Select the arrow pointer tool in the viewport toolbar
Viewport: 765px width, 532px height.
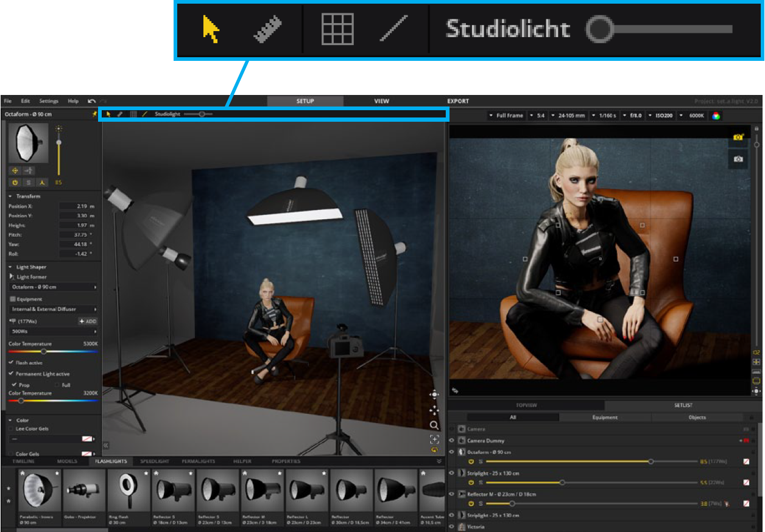[x=108, y=114]
